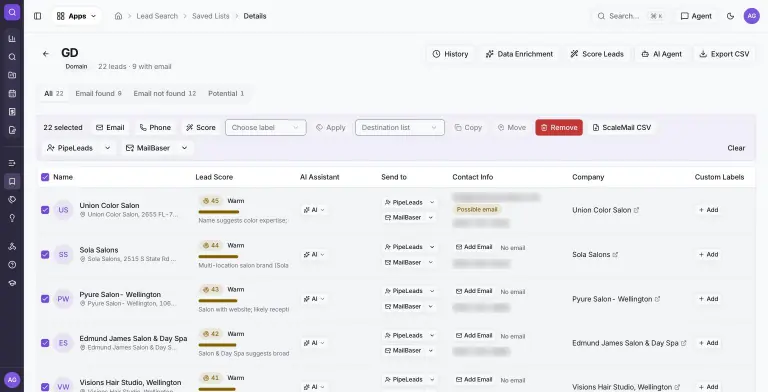Open the Agent chat button
This screenshot has width=768, height=392.
coord(696,16)
